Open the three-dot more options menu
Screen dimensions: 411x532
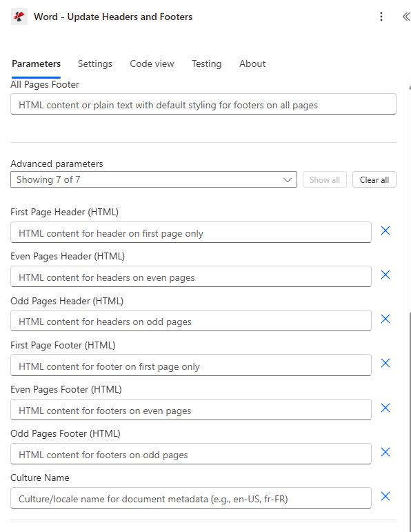(381, 17)
